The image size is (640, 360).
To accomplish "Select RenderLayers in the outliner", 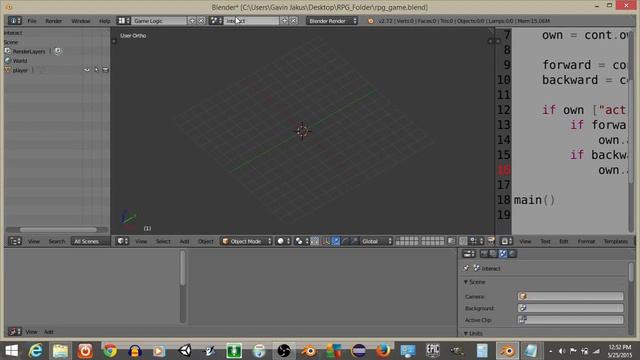I will (x=29, y=51).
